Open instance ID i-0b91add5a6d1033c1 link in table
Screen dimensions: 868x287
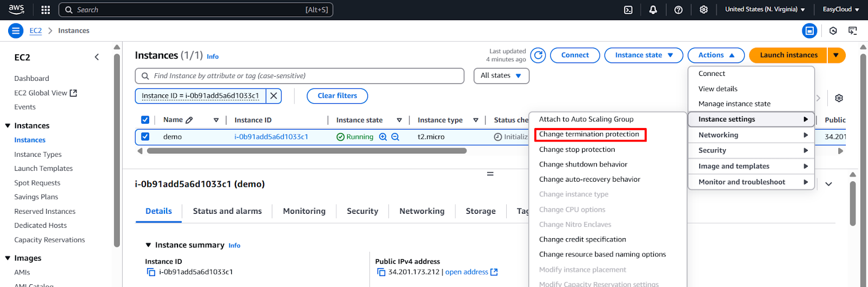[271, 137]
